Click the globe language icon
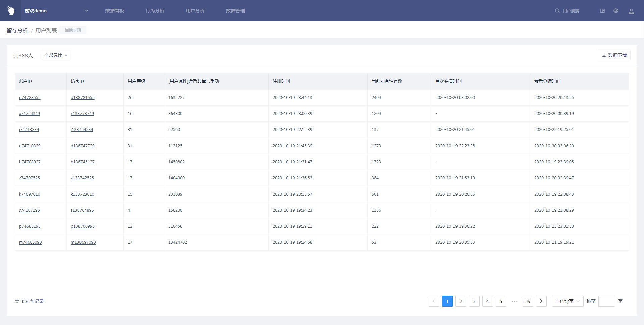The width and height of the screenshot is (644, 325). (616, 11)
